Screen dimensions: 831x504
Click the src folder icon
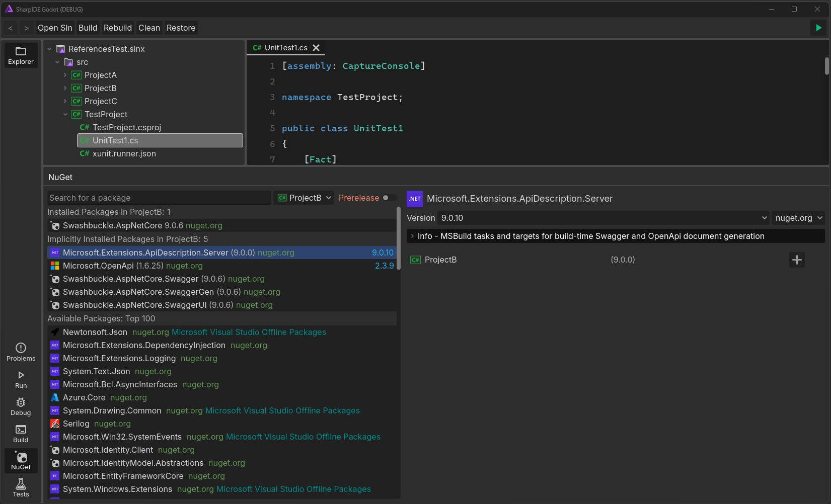pos(69,62)
